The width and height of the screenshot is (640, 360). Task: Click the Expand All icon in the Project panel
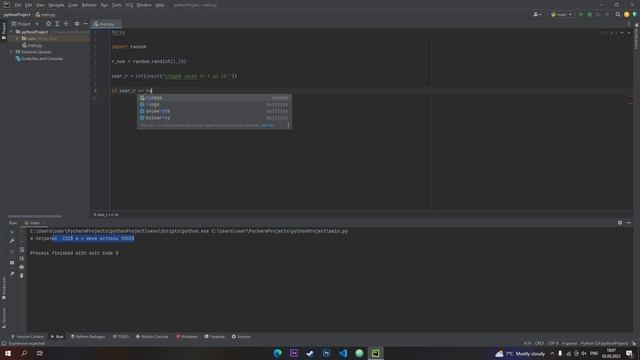pos(57,24)
